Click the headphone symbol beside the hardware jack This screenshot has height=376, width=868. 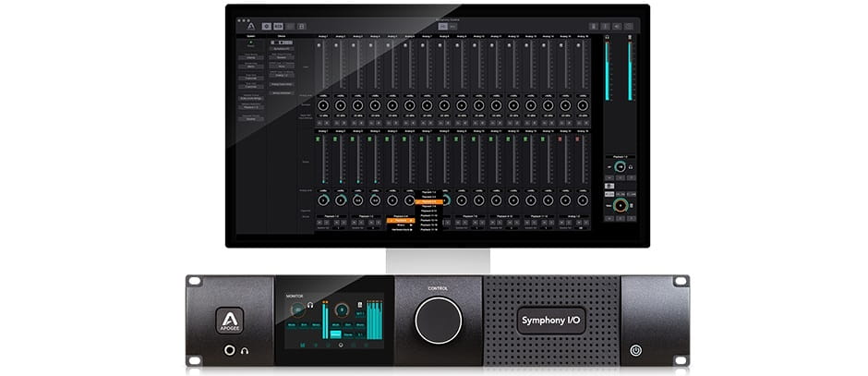[245, 350]
